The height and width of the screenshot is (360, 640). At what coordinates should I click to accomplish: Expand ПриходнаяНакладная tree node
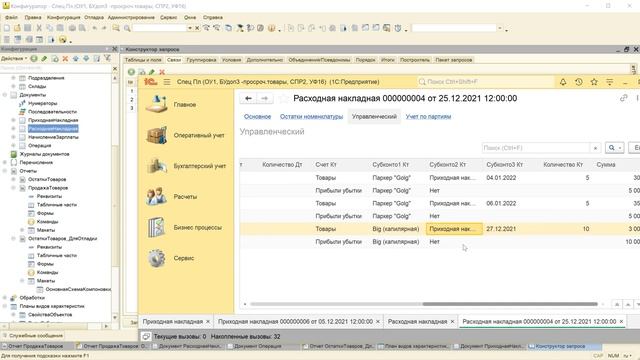(13, 120)
